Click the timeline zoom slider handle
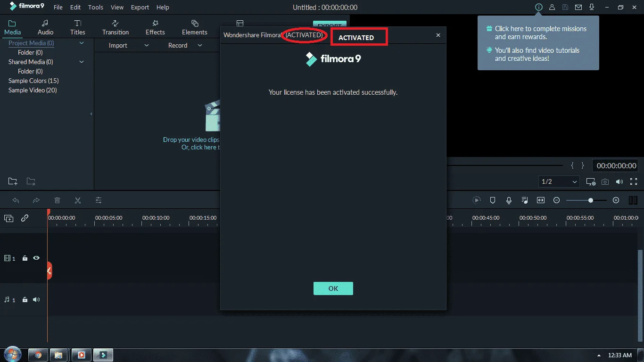644x362 pixels. (591, 200)
